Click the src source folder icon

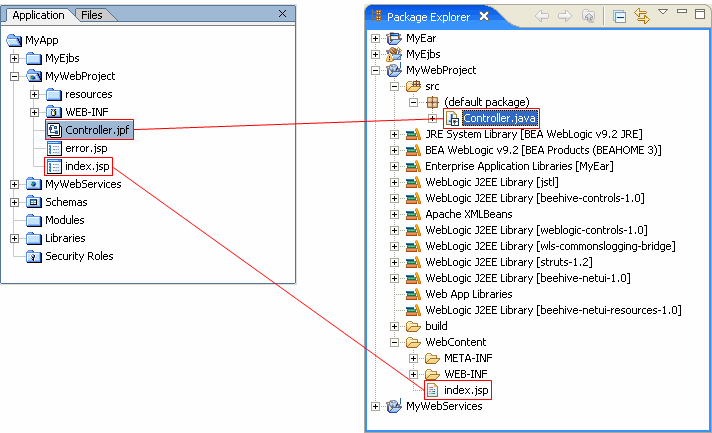pos(413,86)
